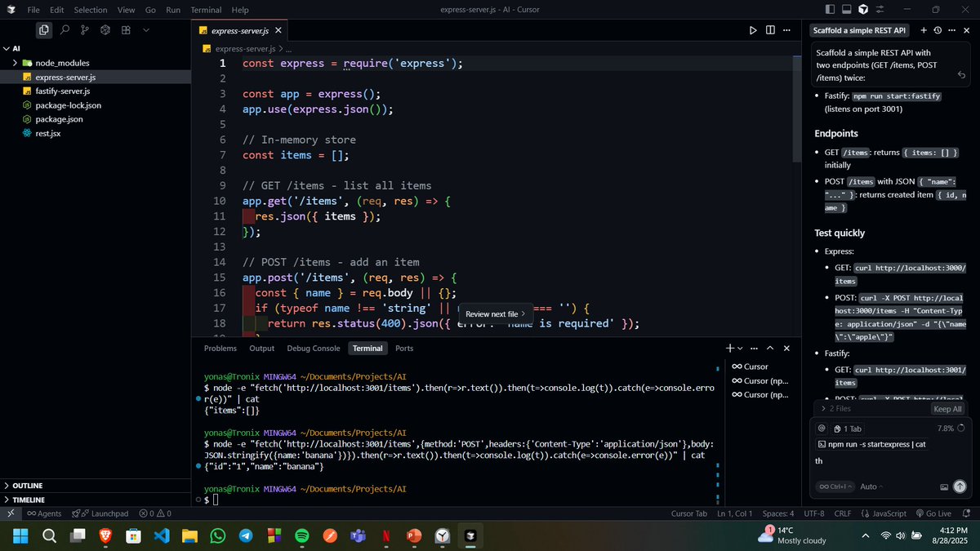
Task: Open Spotify from the taskbar
Action: pos(301,536)
